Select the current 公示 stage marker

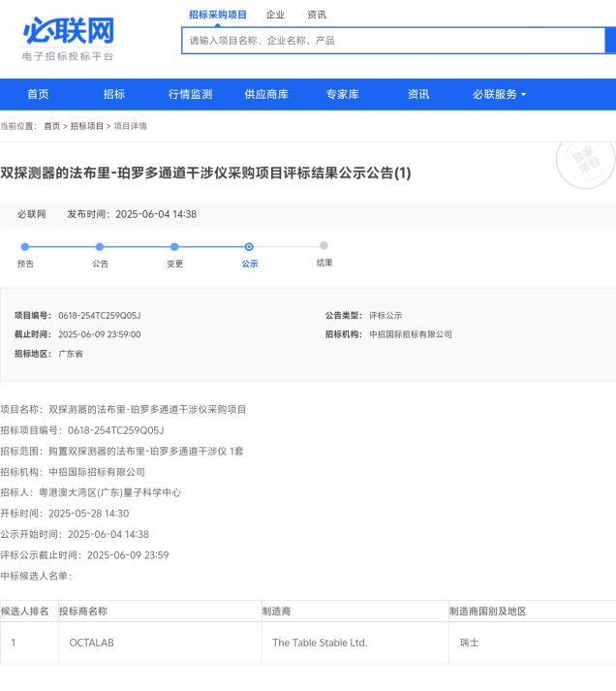(x=249, y=247)
